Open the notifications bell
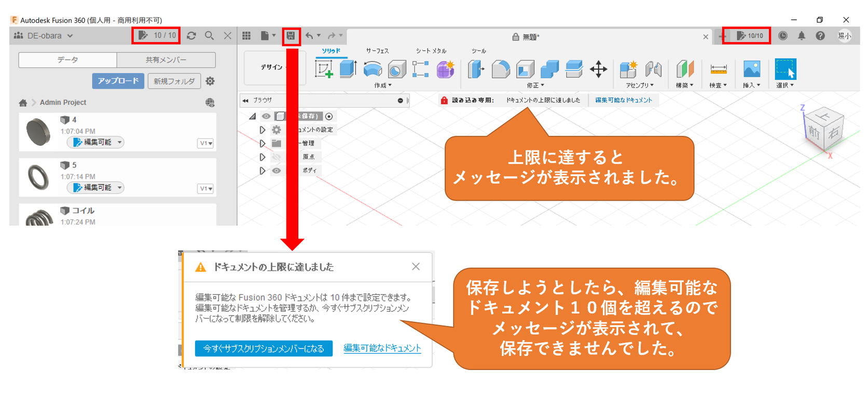This screenshot has width=868, height=398. coord(802,36)
